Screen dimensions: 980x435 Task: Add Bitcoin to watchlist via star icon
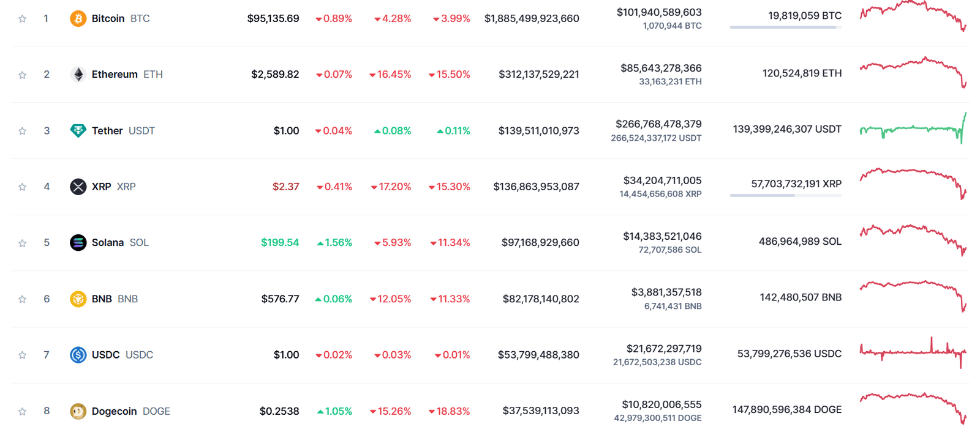click(23, 18)
